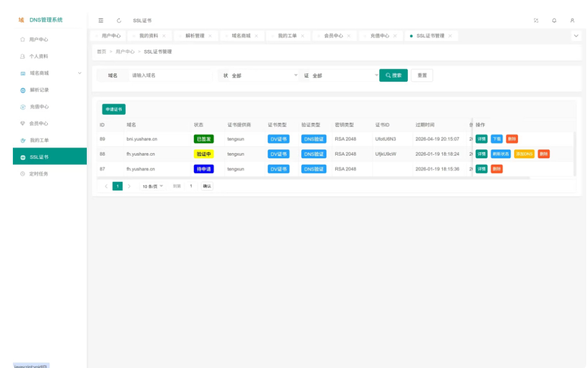Screen dimensions: 588x368
Task: Switch to the 我的工单 tab
Action: coord(287,36)
